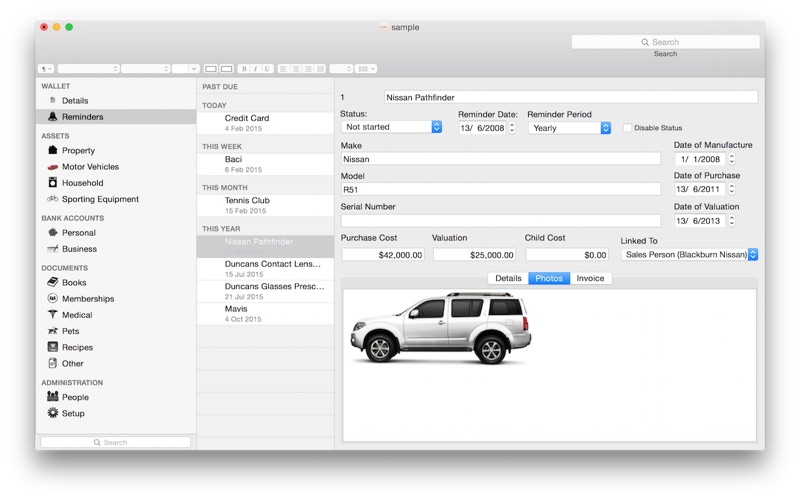Image resolution: width=800 pixels, height=500 pixels.
Task: Open Personal bank accounts
Action: 79,233
